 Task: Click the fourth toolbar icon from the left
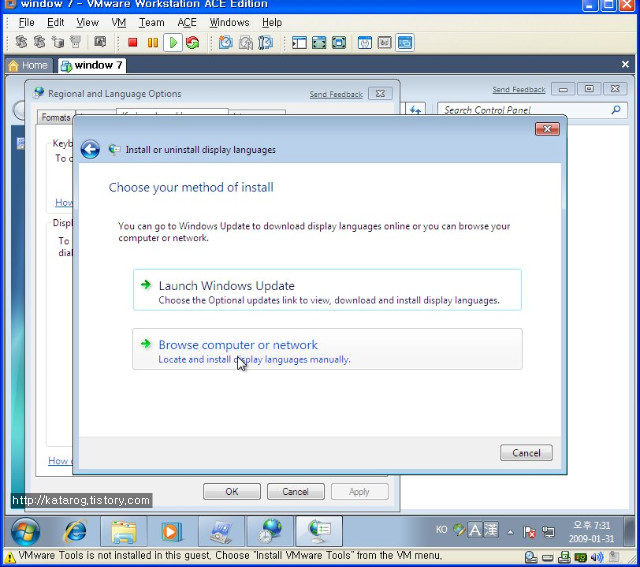click(76, 42)
